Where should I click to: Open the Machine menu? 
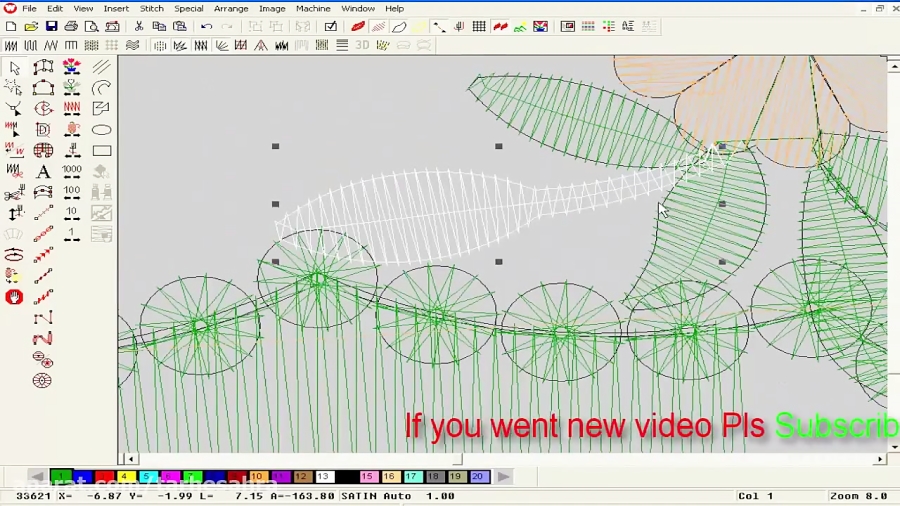(313, 8)
